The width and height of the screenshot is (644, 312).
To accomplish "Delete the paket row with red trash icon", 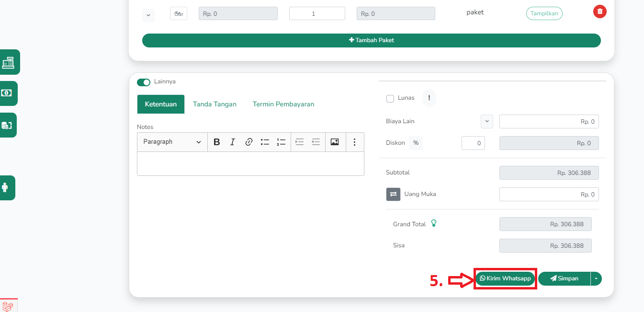I will (x=599, y=12).
